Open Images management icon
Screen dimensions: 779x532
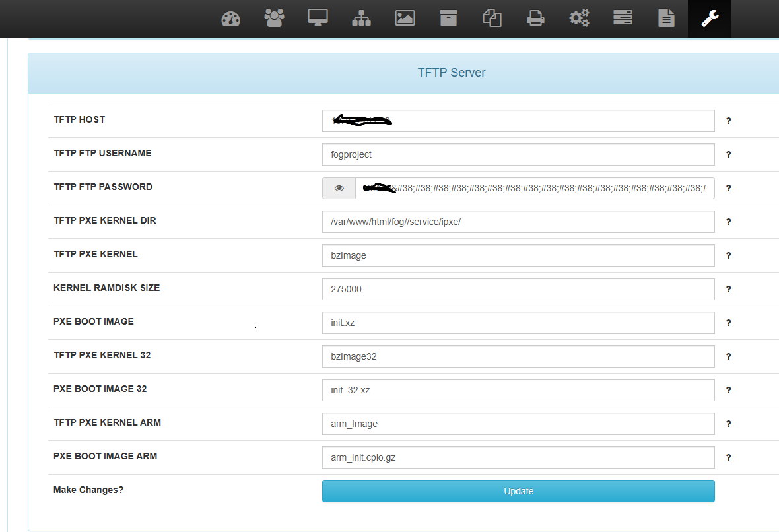(405, 18)
